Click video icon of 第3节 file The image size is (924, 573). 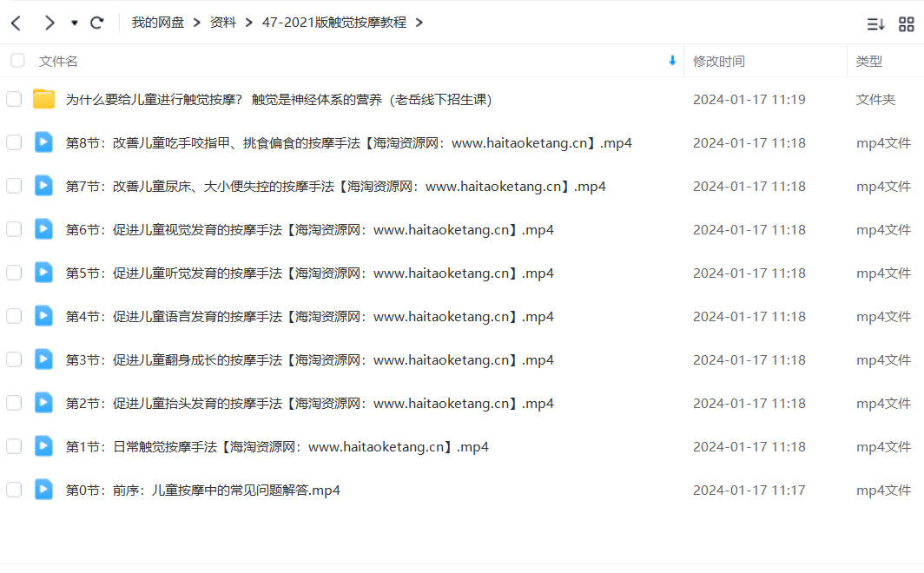pos(43,359)
